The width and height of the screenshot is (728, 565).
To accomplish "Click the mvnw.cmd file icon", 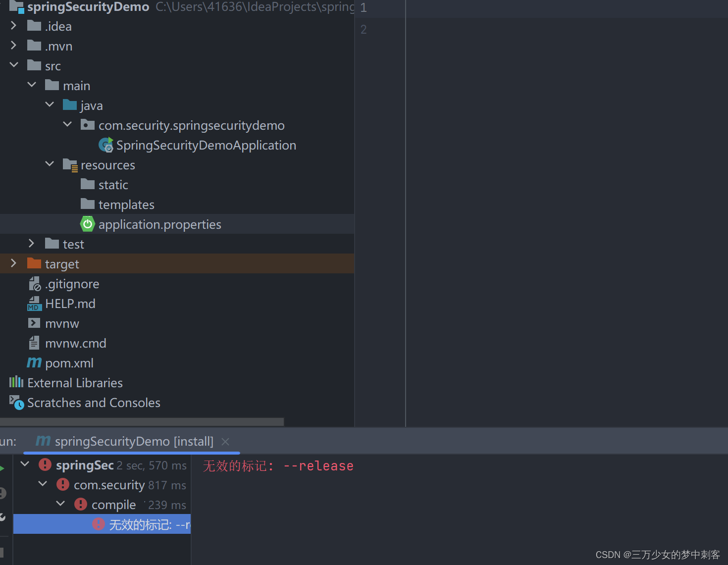I will tap(34, 343).
